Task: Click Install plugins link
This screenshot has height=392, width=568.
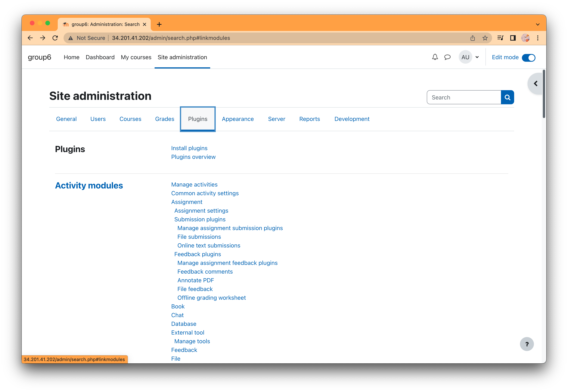Action: pos(189,148)
